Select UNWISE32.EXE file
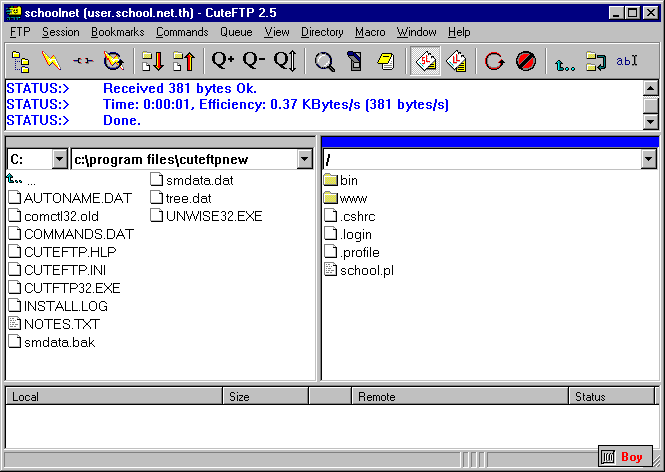The image size is (665, 472). (x=207, y=216)
